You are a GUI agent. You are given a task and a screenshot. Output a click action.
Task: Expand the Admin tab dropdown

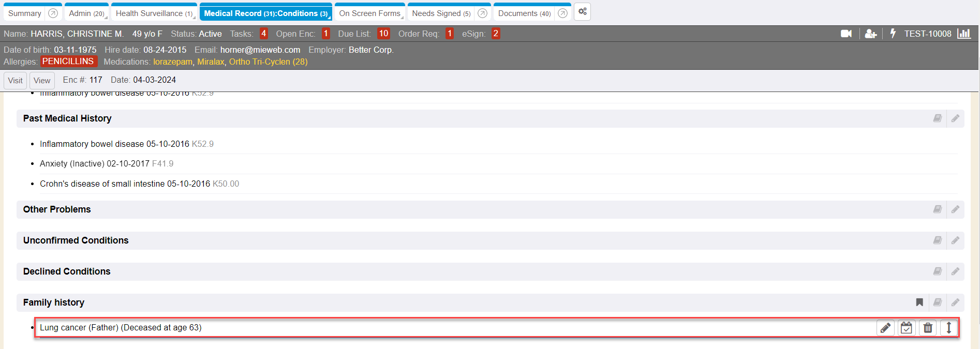pyautogui.click(x=106, y=17)
